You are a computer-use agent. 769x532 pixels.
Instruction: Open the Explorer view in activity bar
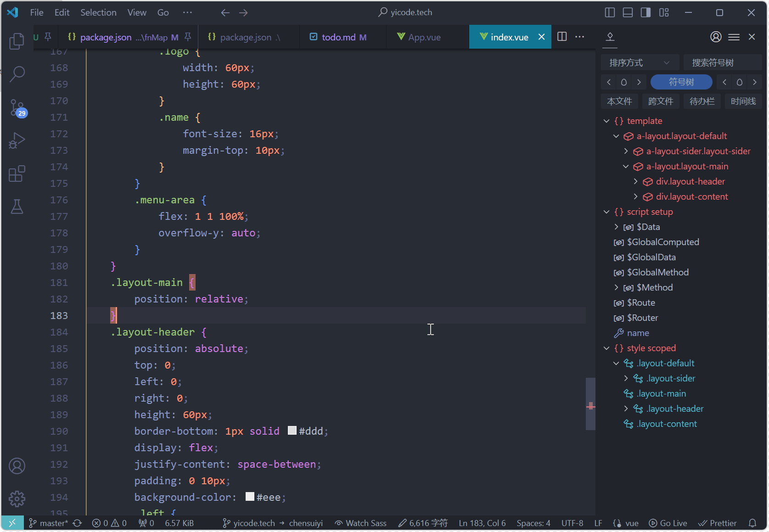tap(17, 41)
